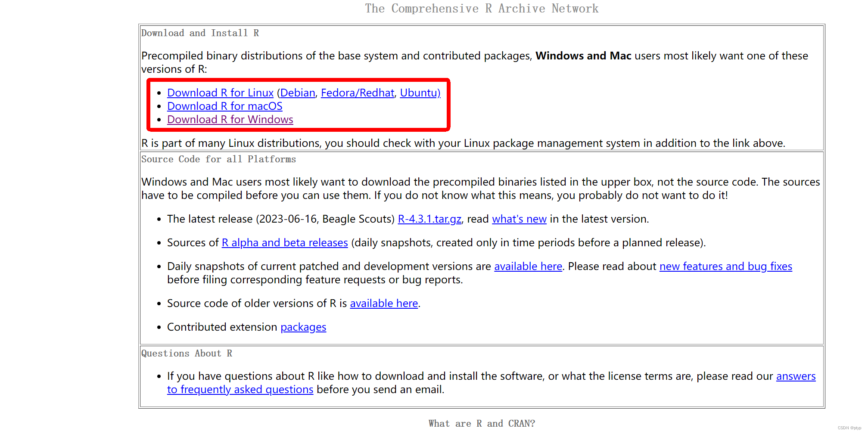
Task: Click the Questions About R heading
Action: 187,353
